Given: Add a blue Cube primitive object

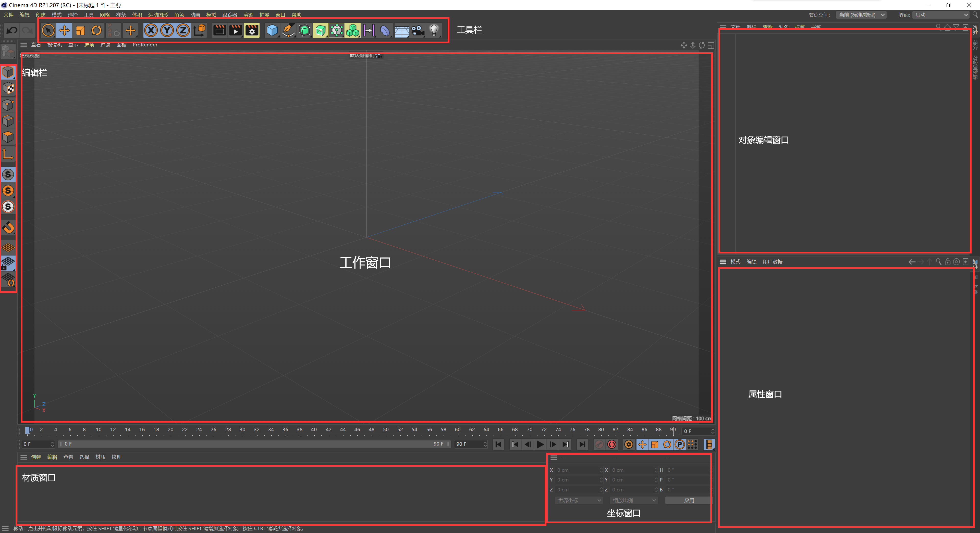Looking at the screenshot, I should pos(272,30).
